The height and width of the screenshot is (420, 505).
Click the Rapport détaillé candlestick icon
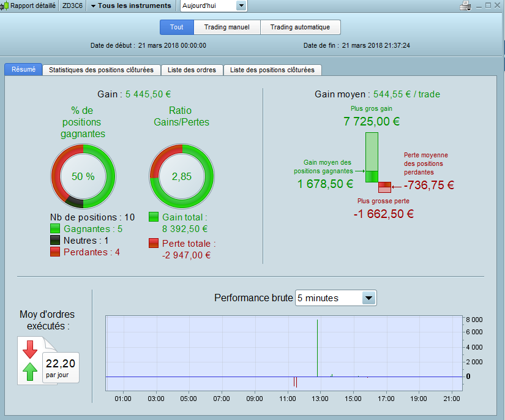(4, 6)
